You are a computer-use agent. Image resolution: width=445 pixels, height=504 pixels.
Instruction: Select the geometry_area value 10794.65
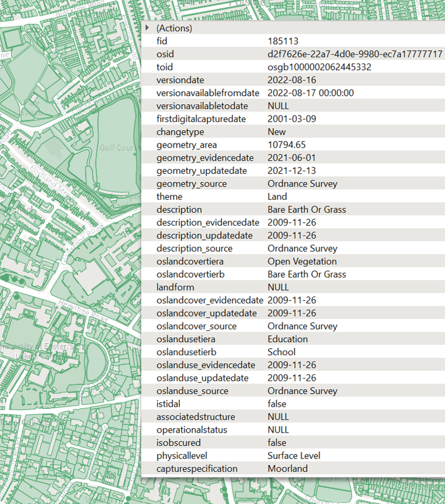[286, 145]
